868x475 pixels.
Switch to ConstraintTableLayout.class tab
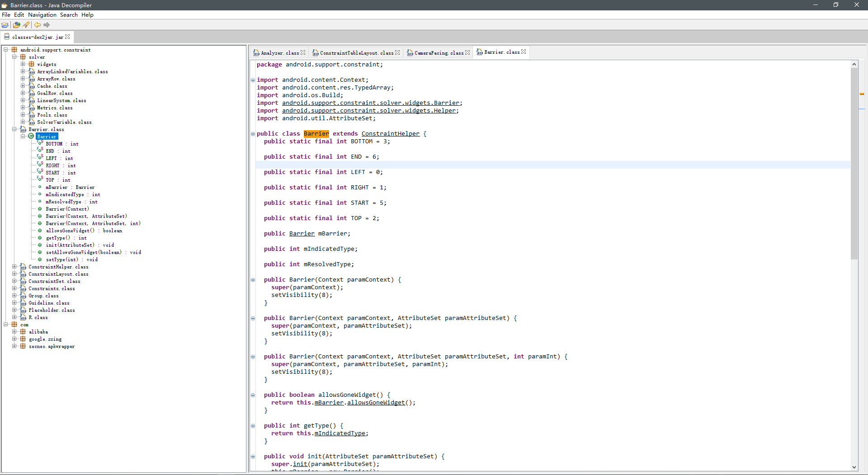coord(356,53)
